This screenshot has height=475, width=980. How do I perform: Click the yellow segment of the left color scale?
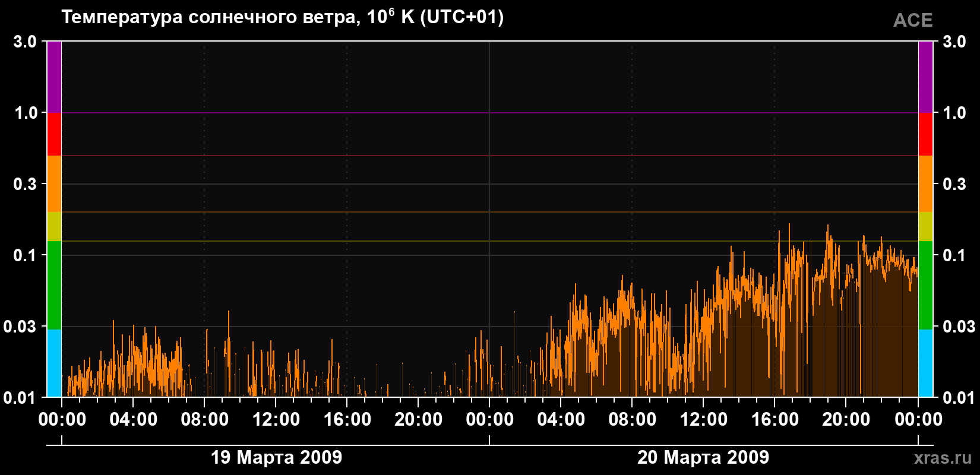pyautogui.click(x=54, y=226)
